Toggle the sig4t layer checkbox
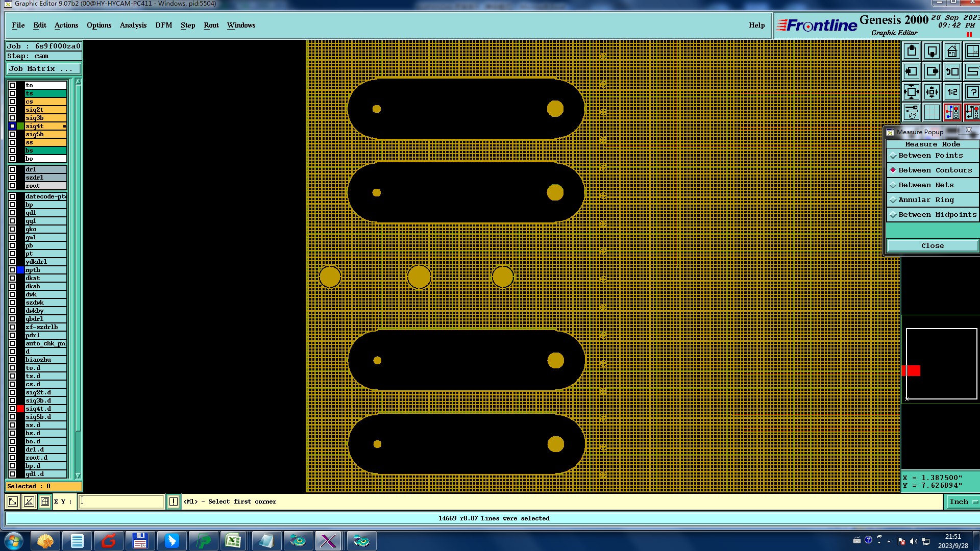This screenshot has width=980, height=551. pyautogui.click(x=12, y=126)
